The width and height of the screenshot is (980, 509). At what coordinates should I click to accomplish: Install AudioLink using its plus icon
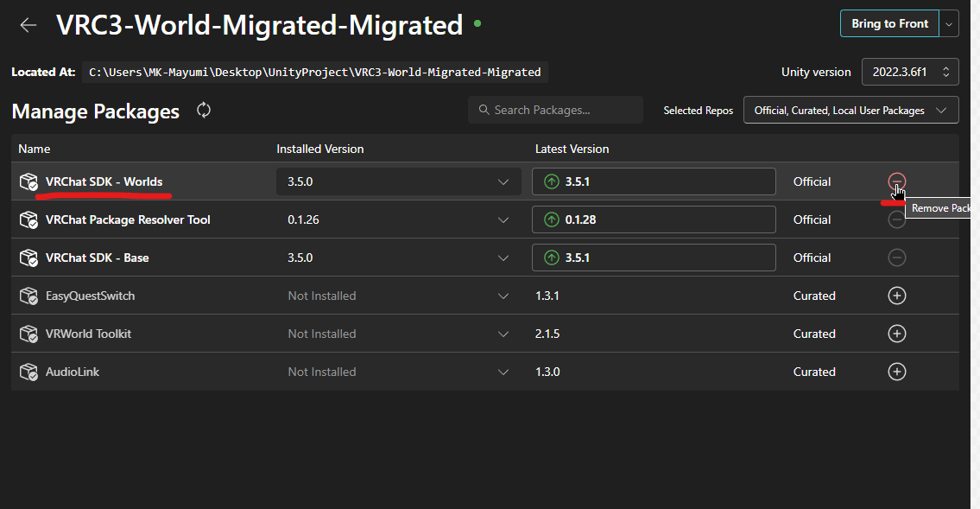(897, 372)
